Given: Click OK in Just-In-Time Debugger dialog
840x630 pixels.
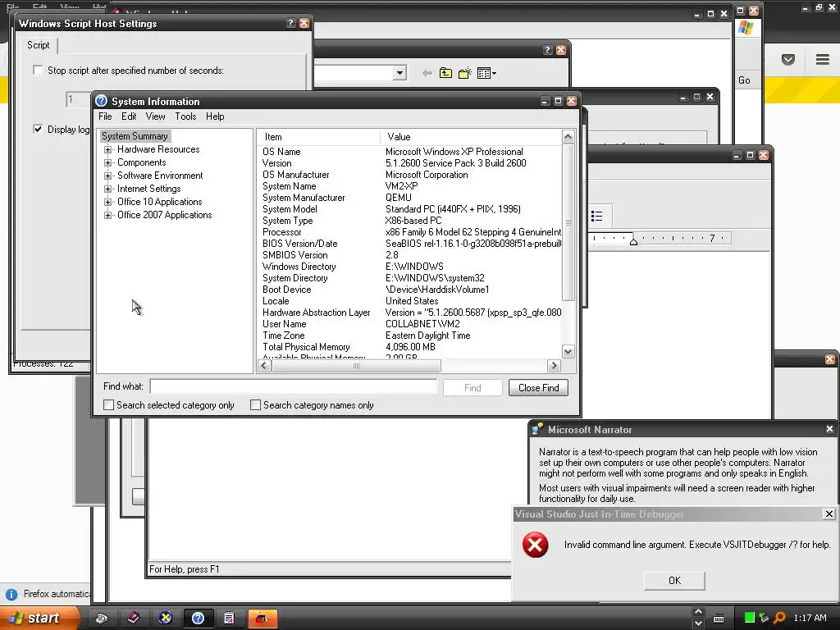Looking at the screenshot, I should click(x=674, y=581).
